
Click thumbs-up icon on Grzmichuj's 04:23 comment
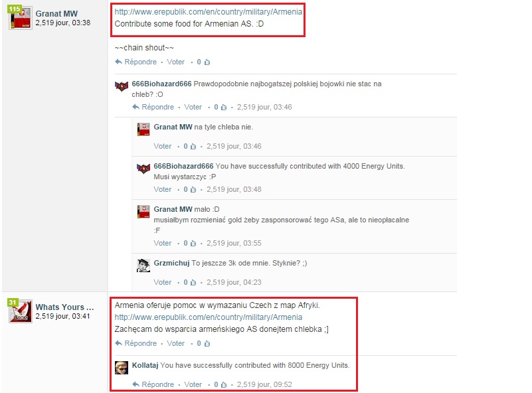point(193,282)
